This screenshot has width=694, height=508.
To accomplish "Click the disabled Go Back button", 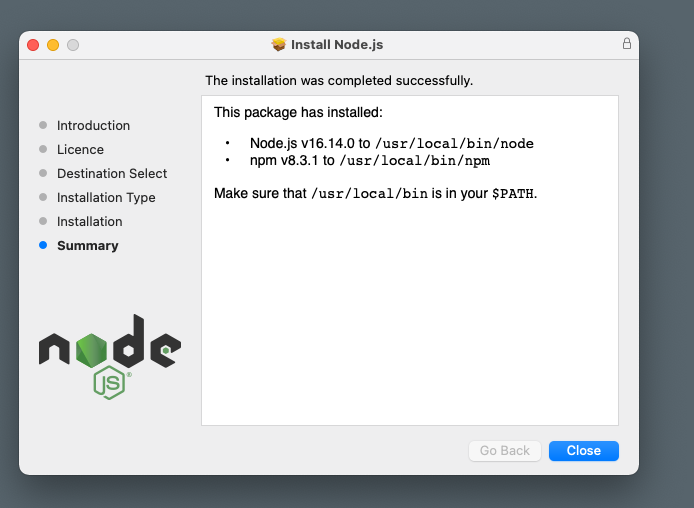I will tap(505, 450).
